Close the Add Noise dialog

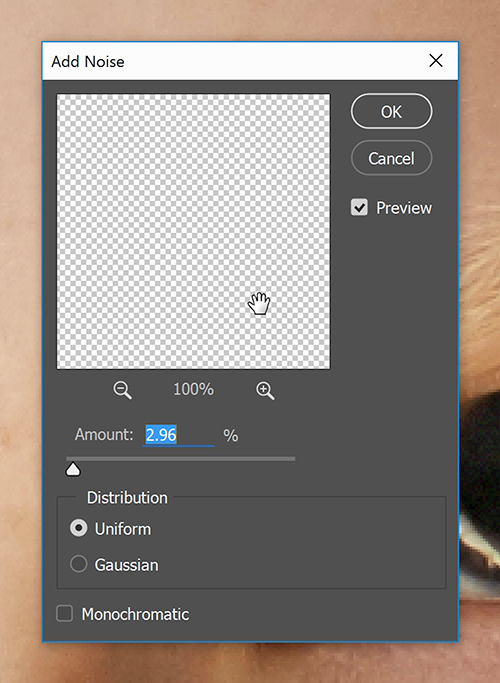click(x=436, y=61)
